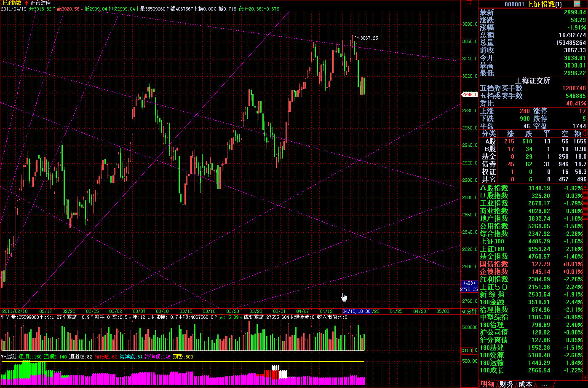The image size is (588, 388).
Task: Click the blue 2770.35 cursor price label
Action: 469,289
